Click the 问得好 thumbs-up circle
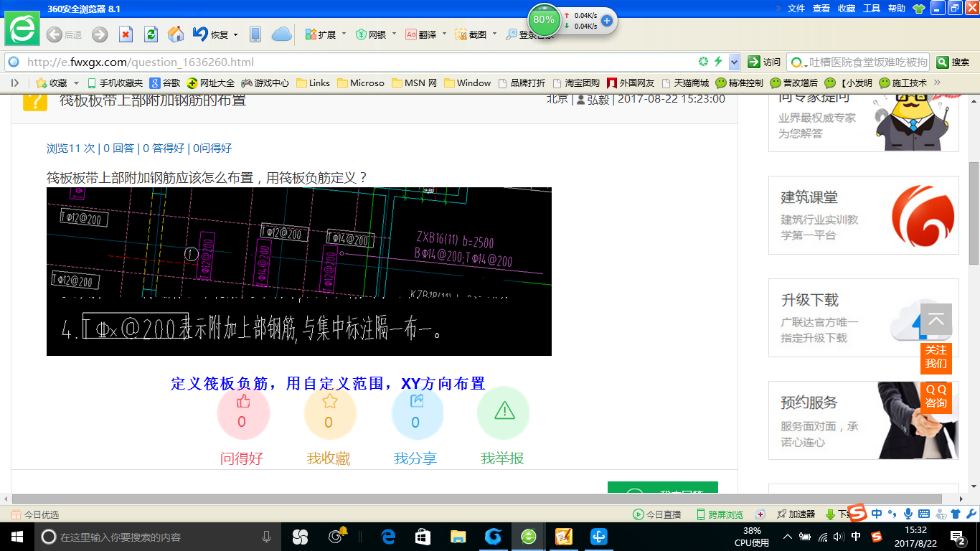 (243, 413)
